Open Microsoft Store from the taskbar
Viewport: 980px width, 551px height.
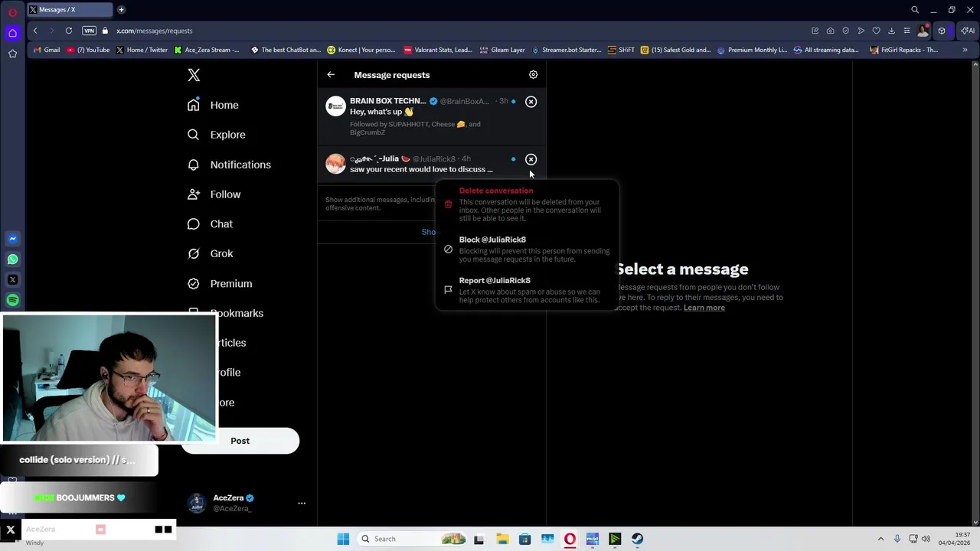[524, 539]
